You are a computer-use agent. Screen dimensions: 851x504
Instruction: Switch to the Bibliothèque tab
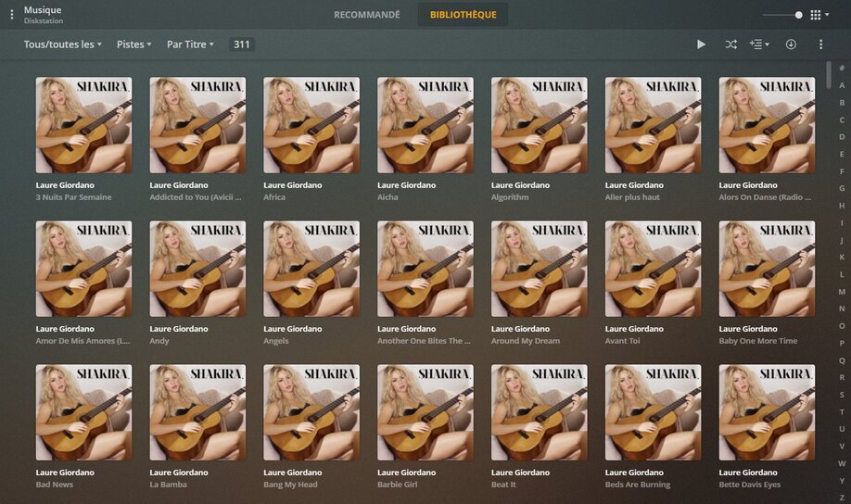click(x=463, y=15)
